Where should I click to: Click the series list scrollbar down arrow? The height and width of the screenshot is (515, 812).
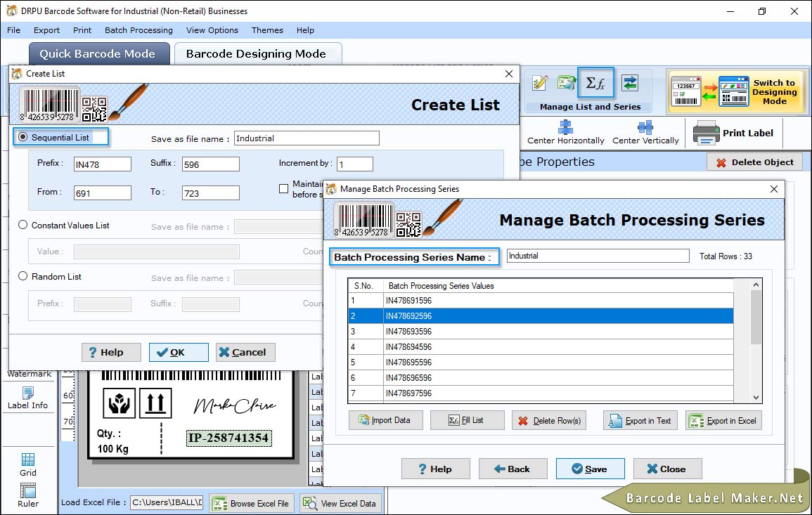click(756, 397)
